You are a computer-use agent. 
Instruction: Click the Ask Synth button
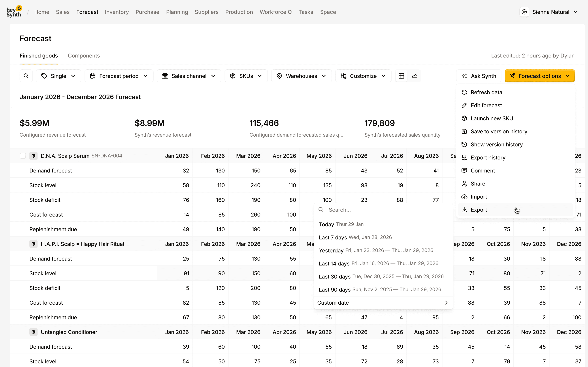[x=479, y=76]
